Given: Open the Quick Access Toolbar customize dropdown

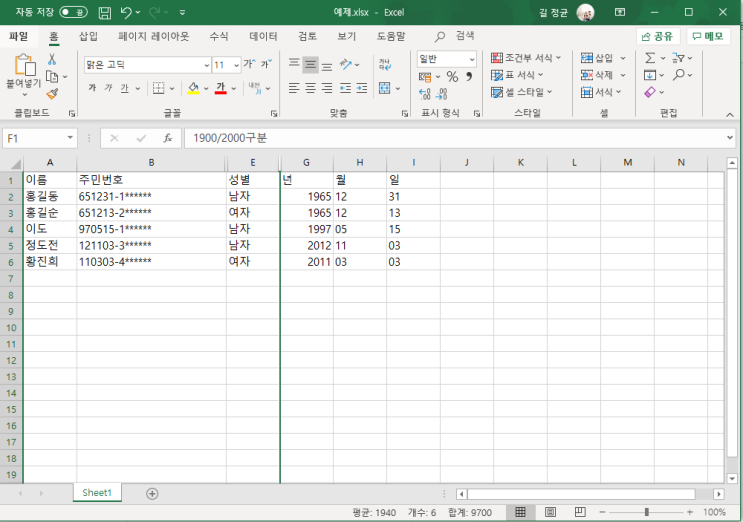Looking at the screenshot, I should click(x=182, y=13).
